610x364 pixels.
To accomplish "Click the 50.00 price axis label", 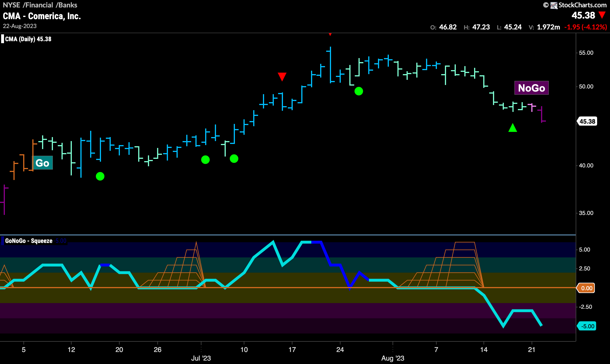I will coord(586,86).
